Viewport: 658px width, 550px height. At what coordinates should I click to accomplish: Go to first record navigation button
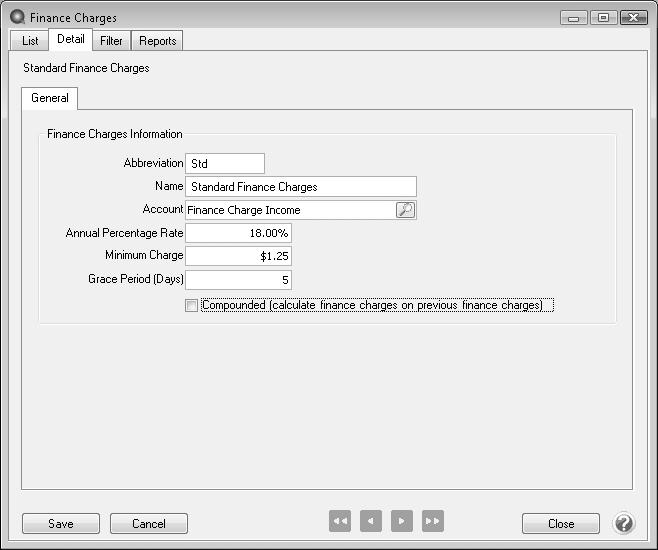[340, 522]
